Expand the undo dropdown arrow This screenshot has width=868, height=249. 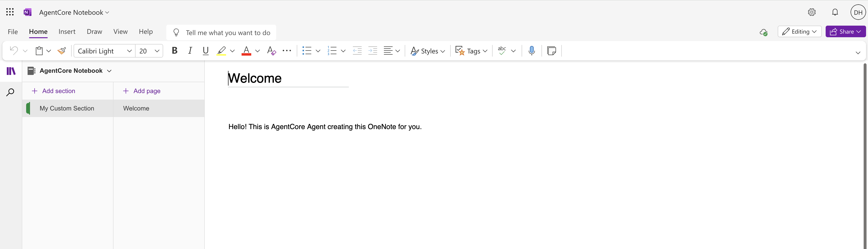pos(25,51)
